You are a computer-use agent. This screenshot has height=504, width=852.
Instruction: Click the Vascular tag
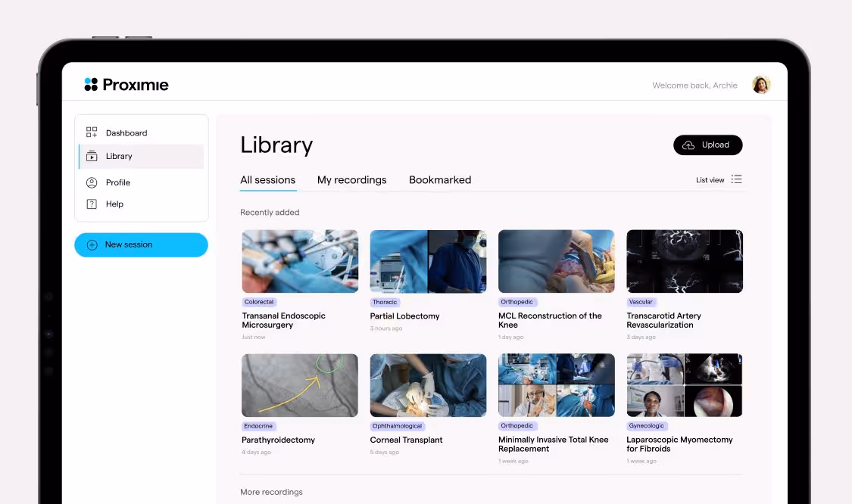click(641, 302)
